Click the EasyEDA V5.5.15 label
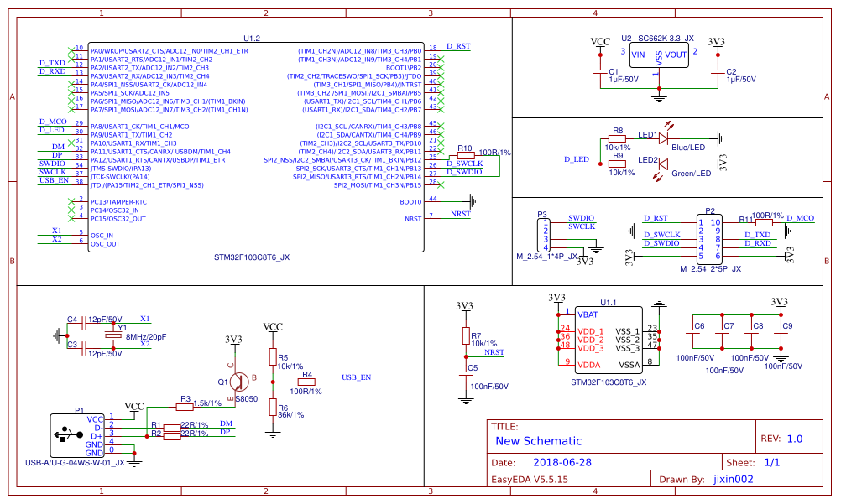This screenshot has width=841, height=504. (530, 480)
